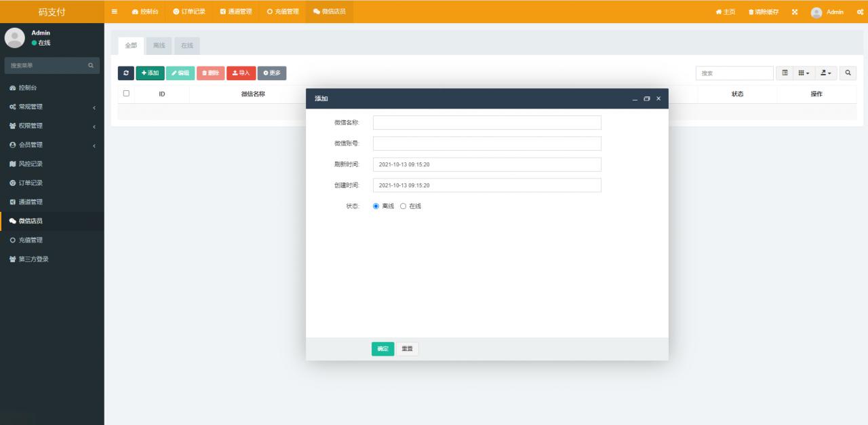
Task: Switch to the 充值管理 top tab
Action: coord(283,12)
